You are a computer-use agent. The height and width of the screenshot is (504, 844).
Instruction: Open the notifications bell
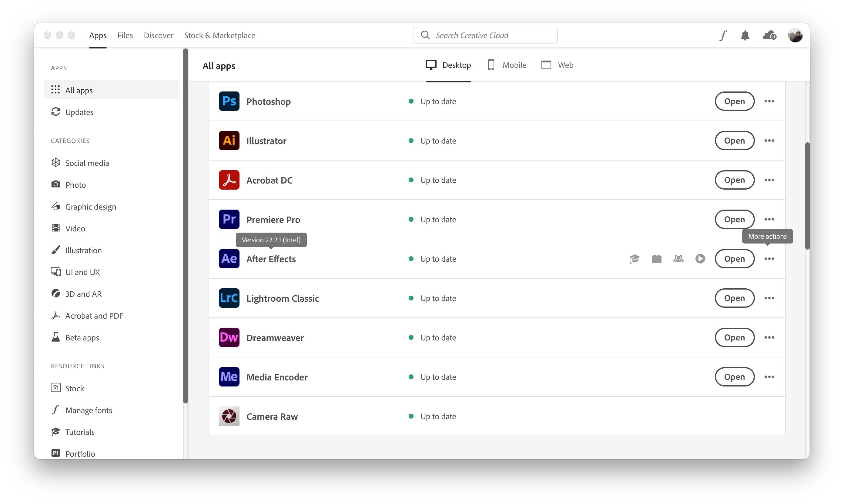click(745, 35)
